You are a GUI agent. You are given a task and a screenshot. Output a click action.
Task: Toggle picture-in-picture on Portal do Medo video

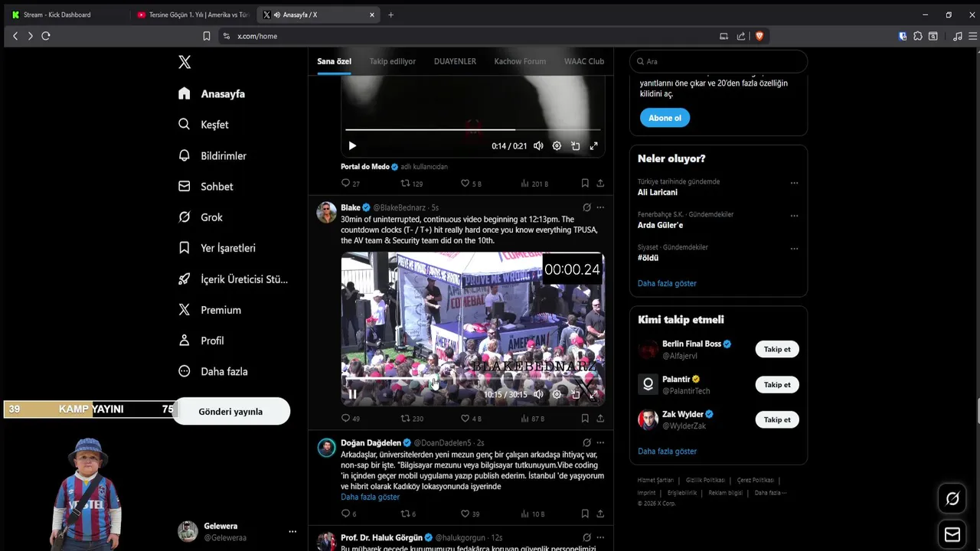[x=575, y=145]
